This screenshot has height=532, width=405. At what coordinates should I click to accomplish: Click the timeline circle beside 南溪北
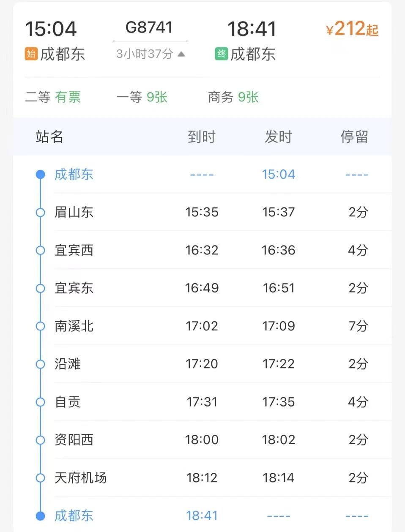pyautogui.click(x=40, y=326)
